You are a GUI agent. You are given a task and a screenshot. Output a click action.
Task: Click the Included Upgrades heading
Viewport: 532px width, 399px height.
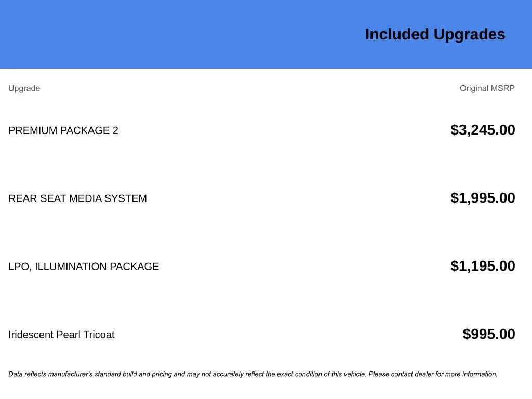click(435, 35)
